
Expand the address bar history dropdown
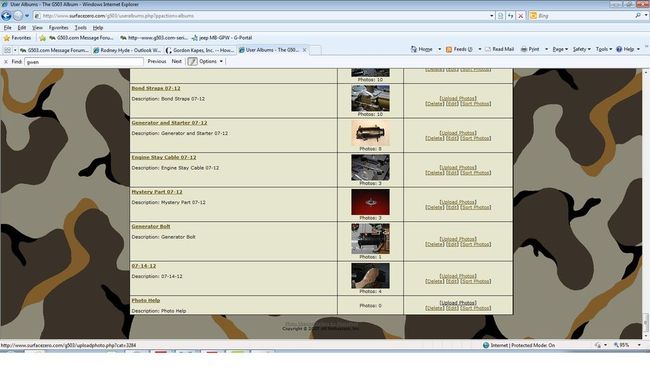click(x=492, y=16)
